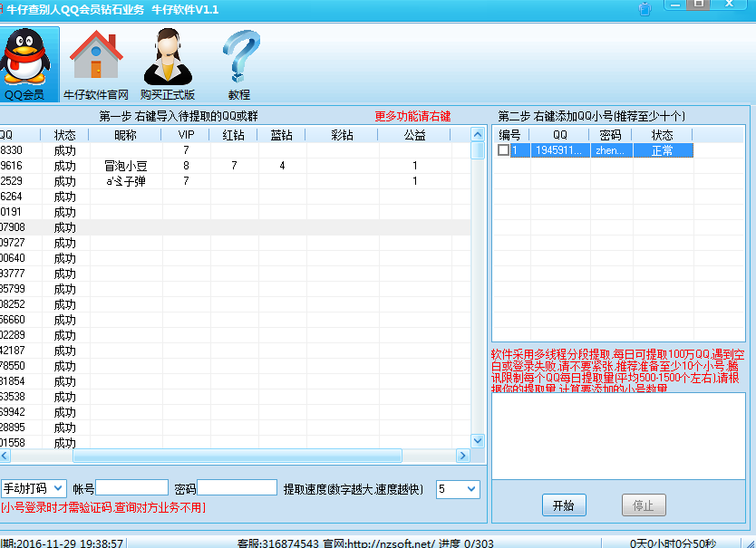Click the 公益 column header

(x=414, y=135)
